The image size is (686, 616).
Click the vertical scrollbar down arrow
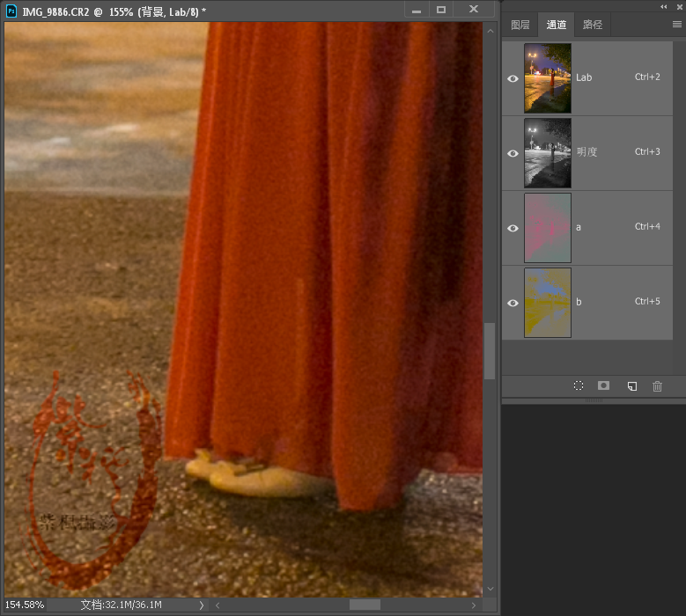(x=490, y=589)
